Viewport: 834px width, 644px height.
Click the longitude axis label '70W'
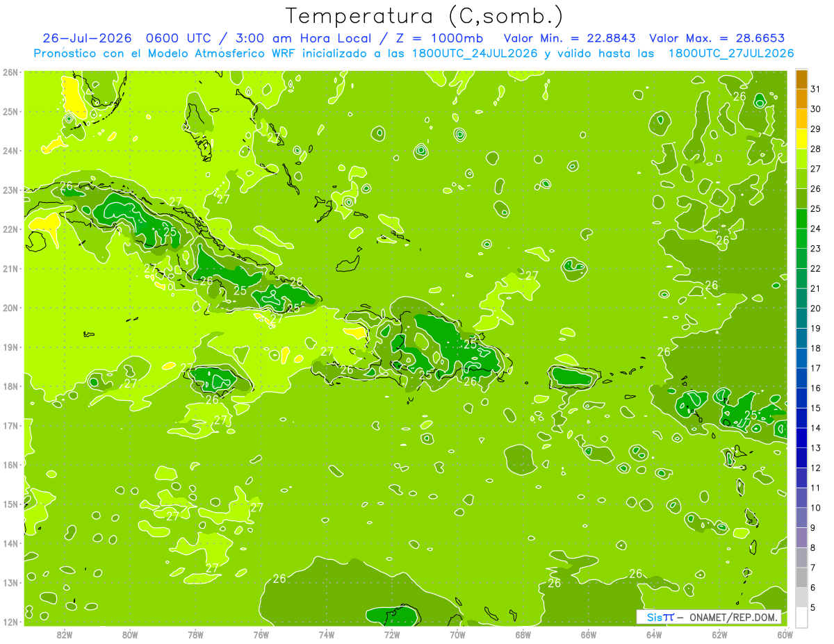(457, 634)
